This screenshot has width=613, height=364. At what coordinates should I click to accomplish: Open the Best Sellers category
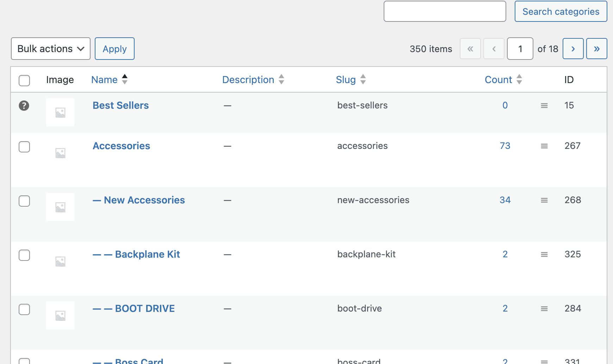[121, 105]
